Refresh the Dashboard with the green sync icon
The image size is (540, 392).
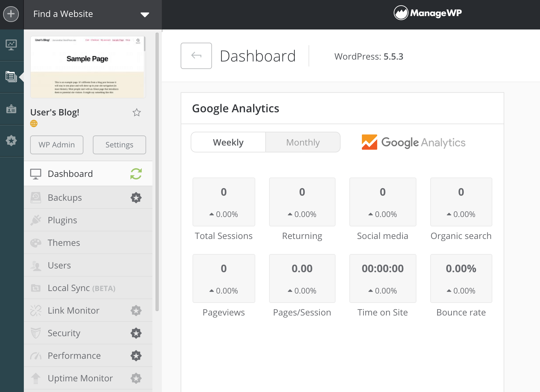[136, 174]
